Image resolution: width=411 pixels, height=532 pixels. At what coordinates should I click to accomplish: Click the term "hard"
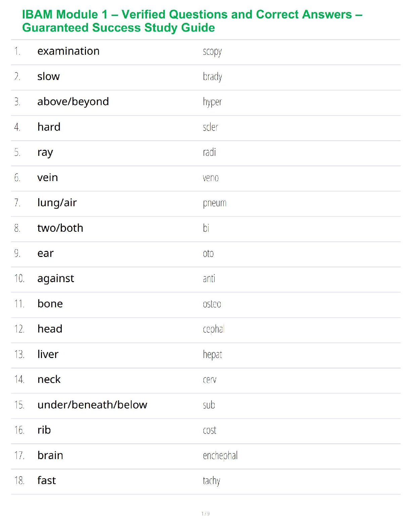tap(49, 127)
